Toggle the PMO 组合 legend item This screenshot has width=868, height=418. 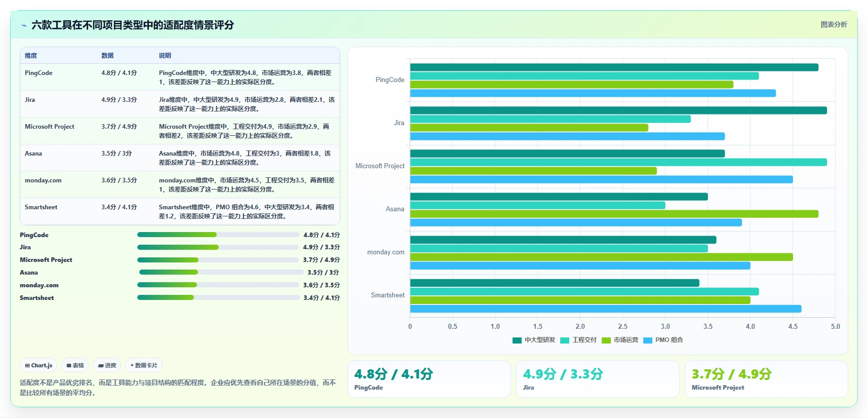click(663, 340)
